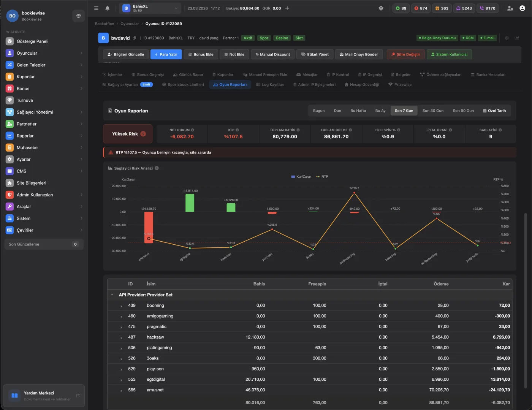Copy the bwdavid username via the copy icon

(135, 38)
